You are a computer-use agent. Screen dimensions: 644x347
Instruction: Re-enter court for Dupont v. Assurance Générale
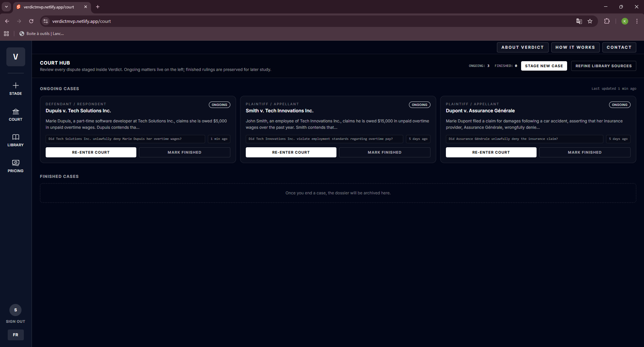pyautogui.click(x=491, y=152)
